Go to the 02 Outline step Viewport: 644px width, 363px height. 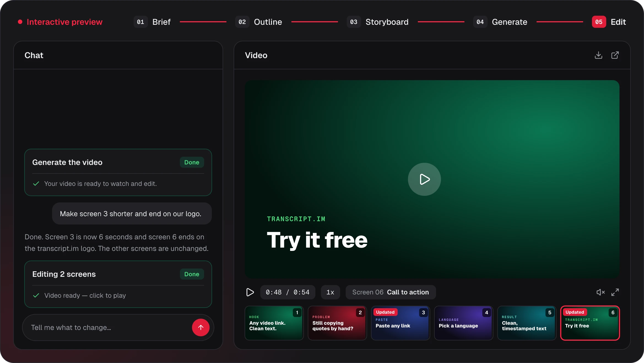tap(259, 22)
